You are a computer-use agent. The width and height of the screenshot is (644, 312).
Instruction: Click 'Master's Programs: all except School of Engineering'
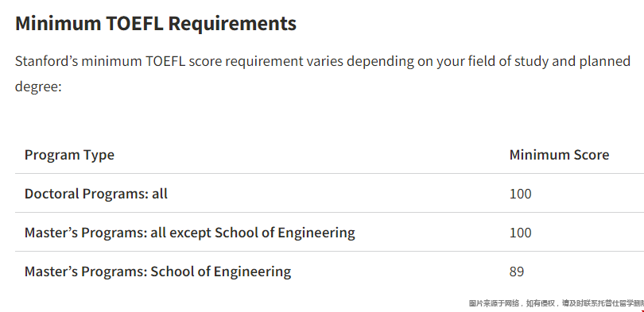click(x=190, y=233)
